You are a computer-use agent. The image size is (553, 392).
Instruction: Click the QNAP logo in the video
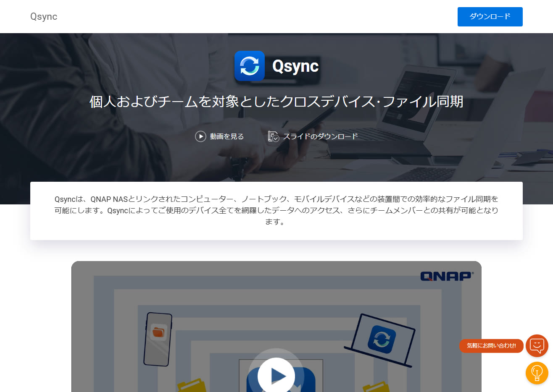pos(447,276)
